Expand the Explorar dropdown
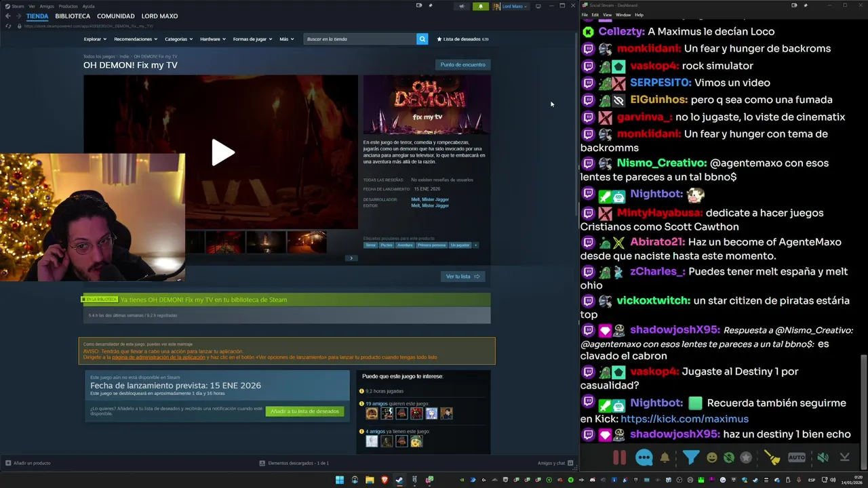This screenshot has width=868, height=488. tap(94, 39)
